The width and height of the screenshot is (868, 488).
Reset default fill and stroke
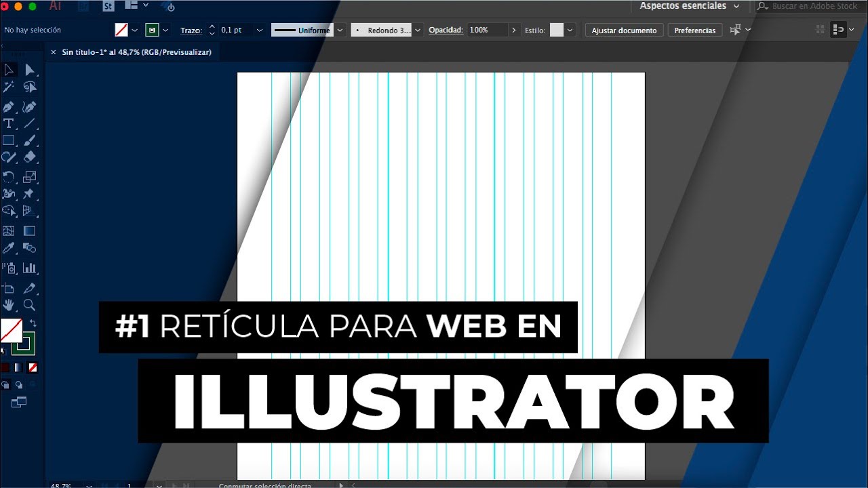tap(3, 351)
